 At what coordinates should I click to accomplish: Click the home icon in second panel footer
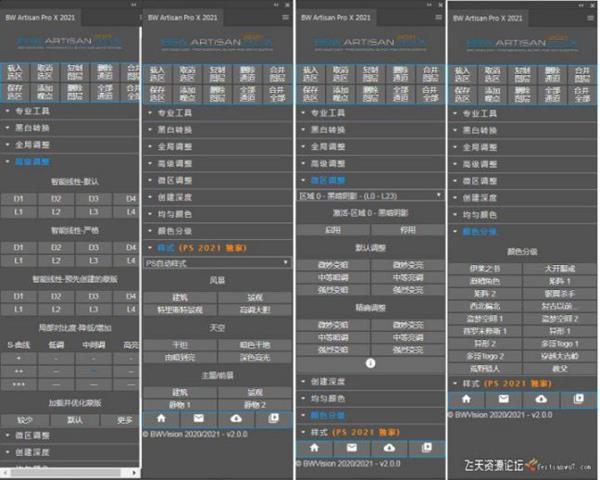click(160, 419)
